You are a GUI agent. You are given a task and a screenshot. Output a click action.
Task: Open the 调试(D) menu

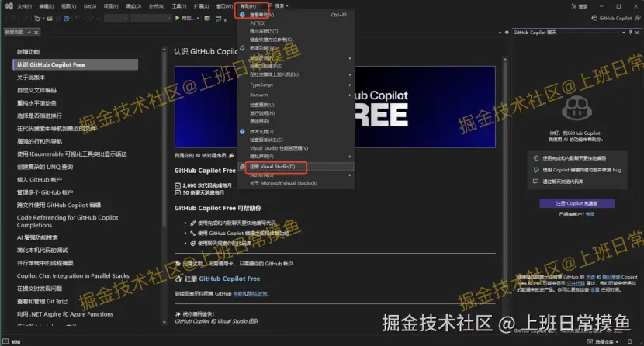[x=133, y=6]
